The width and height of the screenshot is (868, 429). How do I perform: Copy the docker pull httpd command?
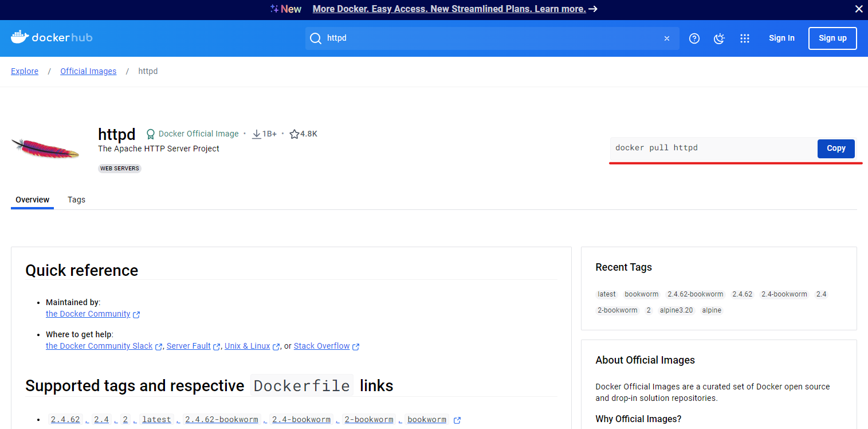(x=836, y=149)
